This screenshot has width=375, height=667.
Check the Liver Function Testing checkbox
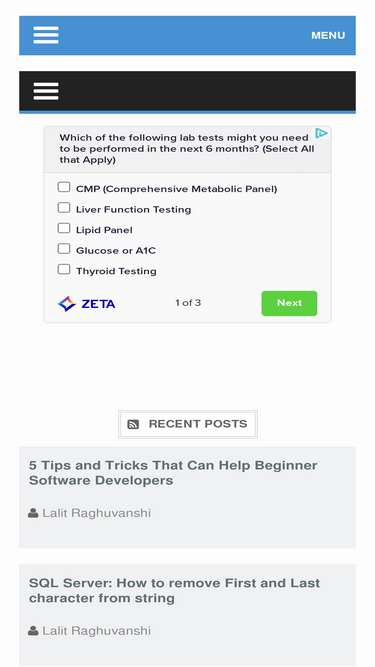[64, 208]
